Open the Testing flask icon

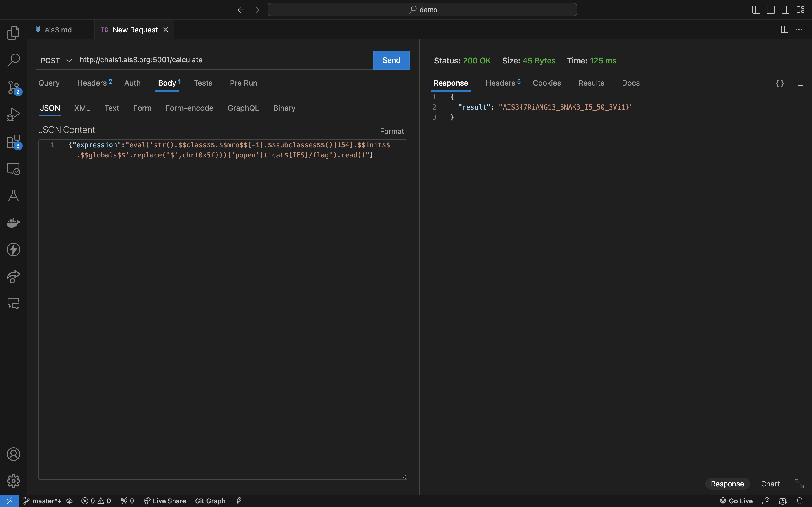[x=14, y=195]
